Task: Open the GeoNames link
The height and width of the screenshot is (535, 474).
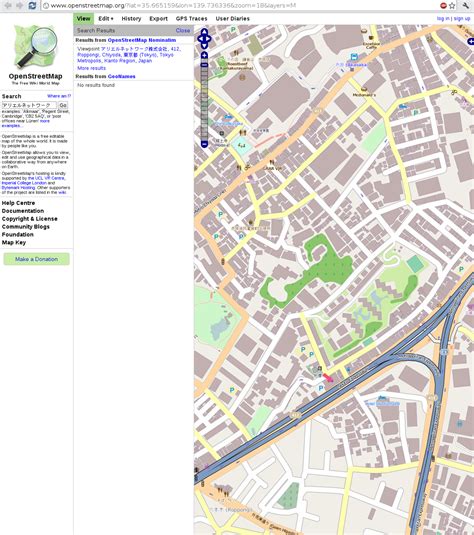Action: pos(121,76)
